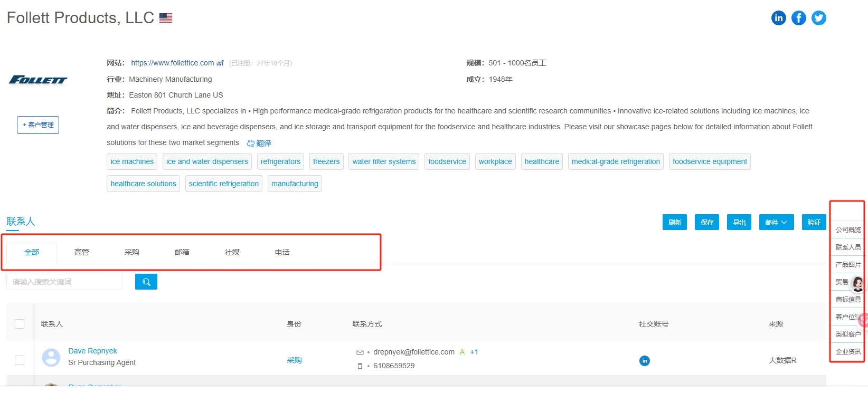Click the water filter systems tag
Screen dimensions: 868x393
click(x=384, y=161)
